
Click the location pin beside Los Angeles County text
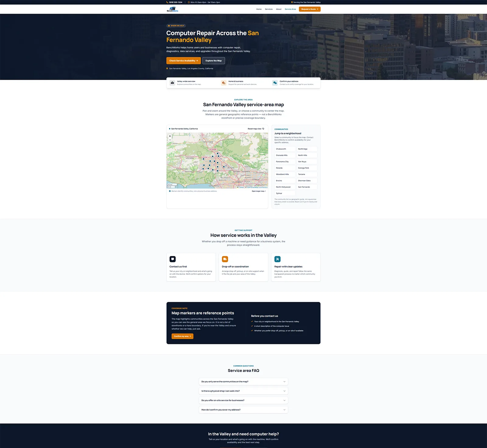pos(167,68)
